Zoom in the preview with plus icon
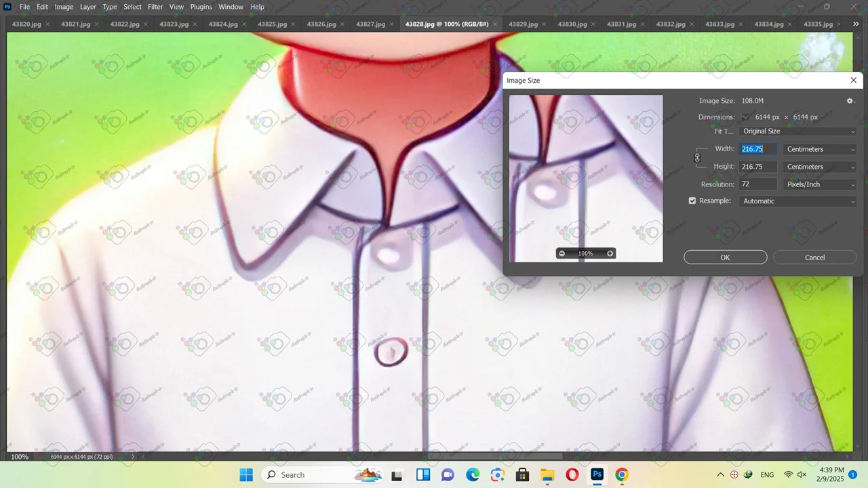This screenshot has width=868, height=488. click(610, 253)
